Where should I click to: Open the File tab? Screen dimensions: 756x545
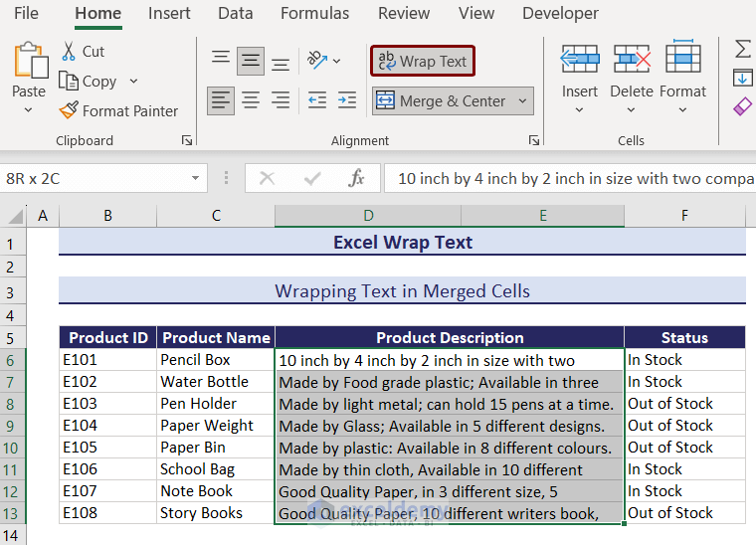point(26,14)
